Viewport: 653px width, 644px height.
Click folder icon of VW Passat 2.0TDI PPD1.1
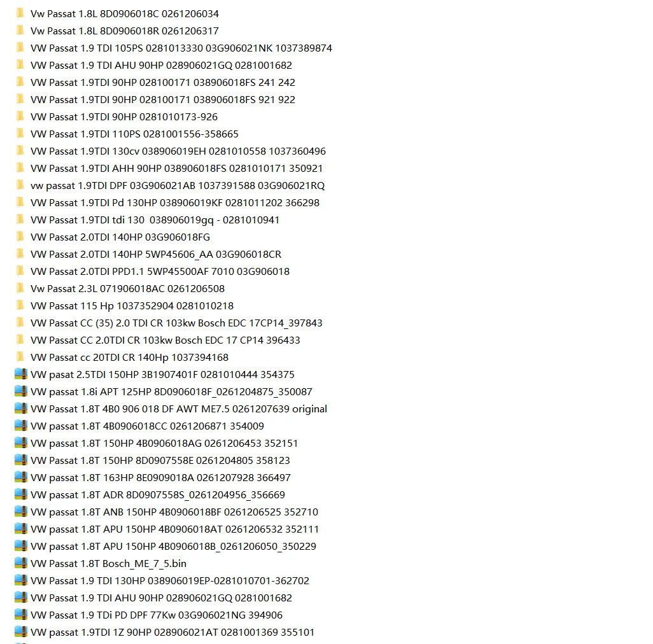[20, 271]
